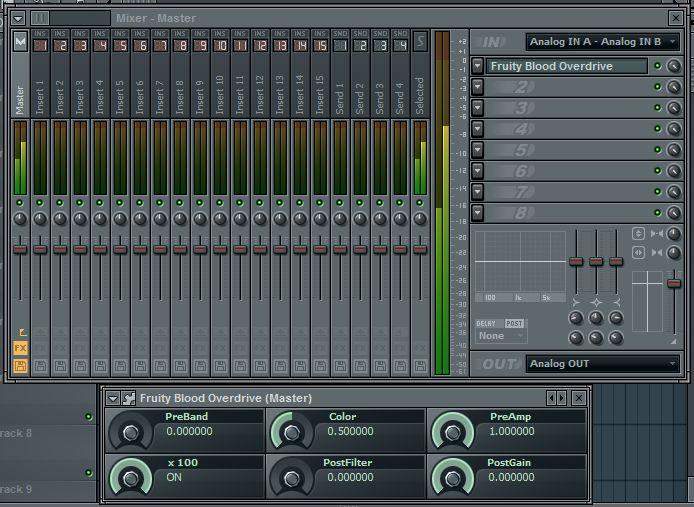Click the Send 1 volume fader handle
Image resolution: width=694 pixels, height=507 pixels.
tap(340, 248)
